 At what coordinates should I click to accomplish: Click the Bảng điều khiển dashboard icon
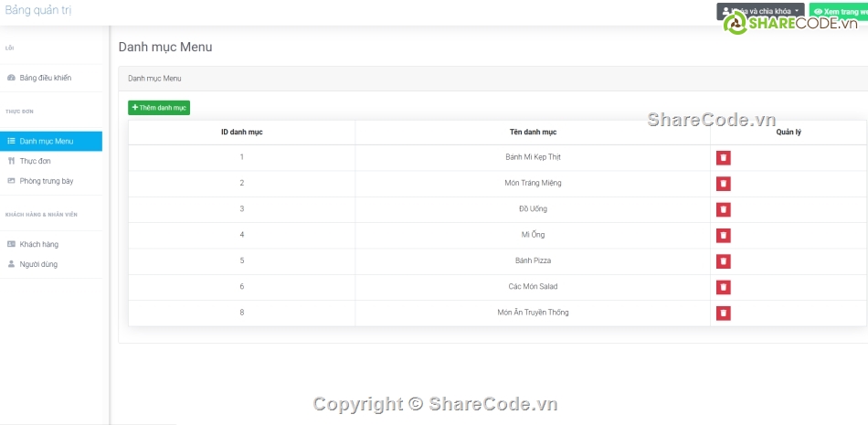(11, 78)
